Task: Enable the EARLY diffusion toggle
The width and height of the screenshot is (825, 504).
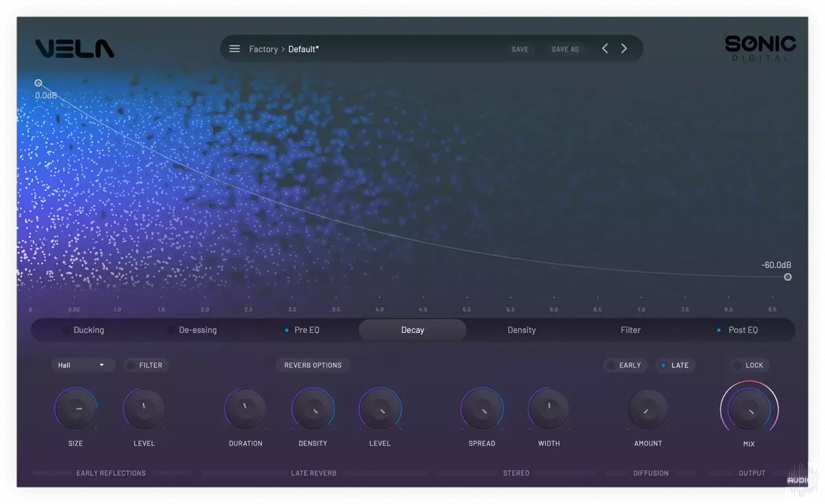Action: click(624, 365)
